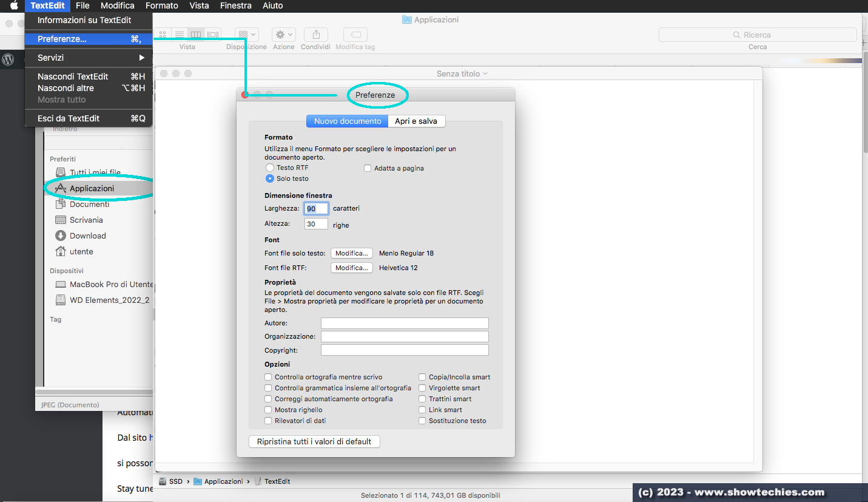
Task: Open the Modifica menu
Action: pyautogui.click(x=118, y=5)
